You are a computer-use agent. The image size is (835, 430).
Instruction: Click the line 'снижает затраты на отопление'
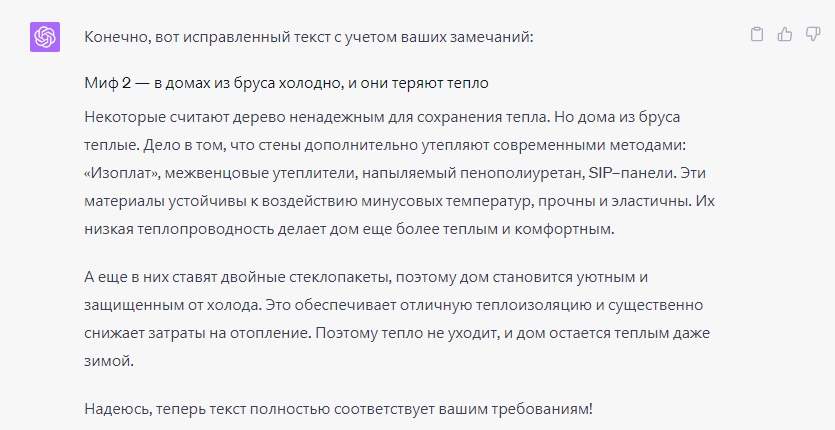point(397,334)
